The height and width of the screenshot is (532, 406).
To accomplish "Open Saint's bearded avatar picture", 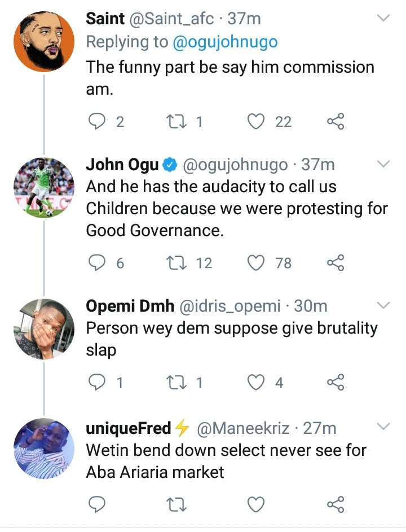I will click(43, 42).
